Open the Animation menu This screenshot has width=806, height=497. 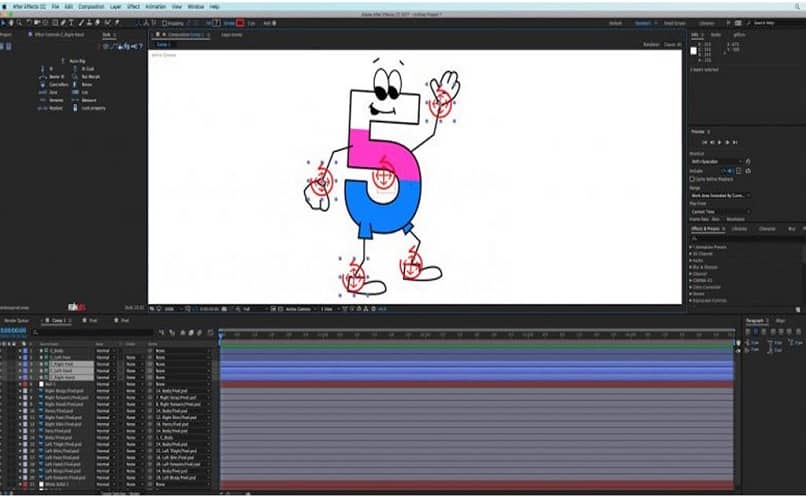pos(155,7)
